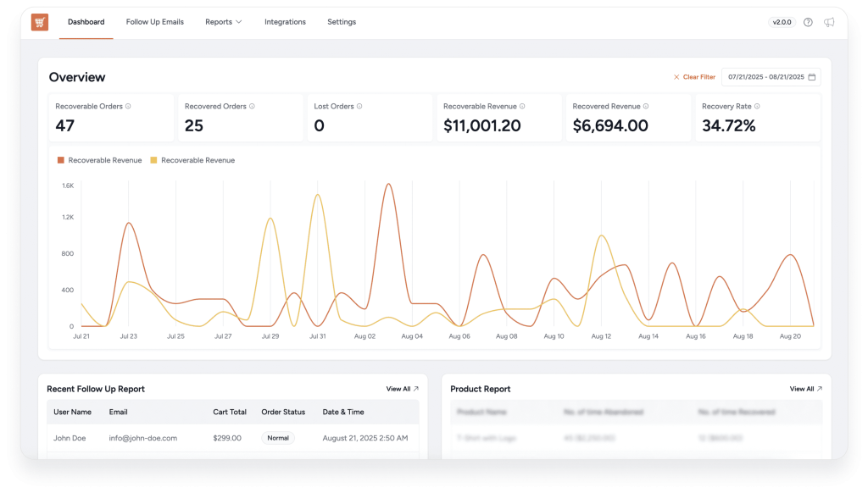The image size is (868, 493).
Task: Open the Integrations tab
Action: pos(285,22)
